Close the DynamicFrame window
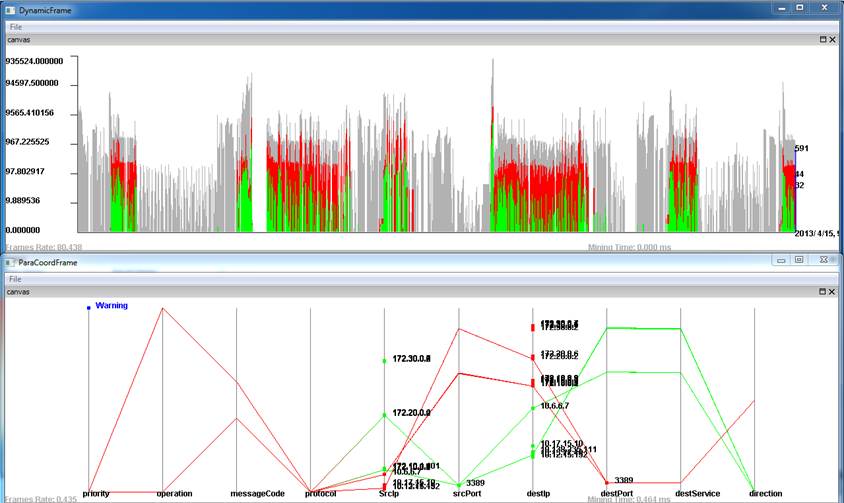The height and width of the screenshot is (503, 844). (824, 8)
